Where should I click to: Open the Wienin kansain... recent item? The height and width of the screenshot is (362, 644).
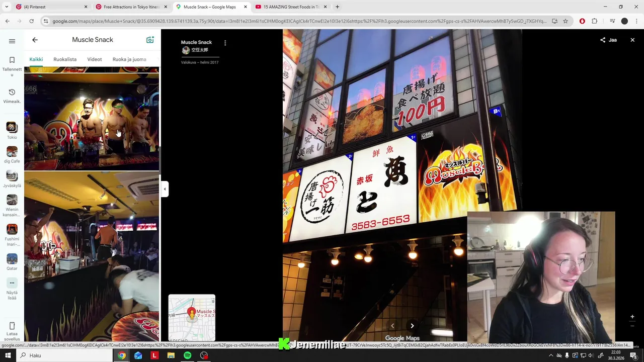pos(12,205)
